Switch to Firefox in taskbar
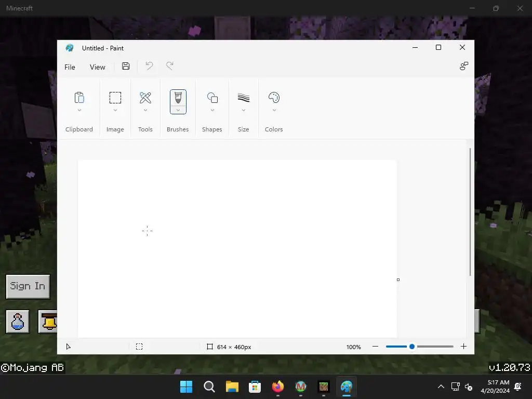 click(x=278, y=386)
